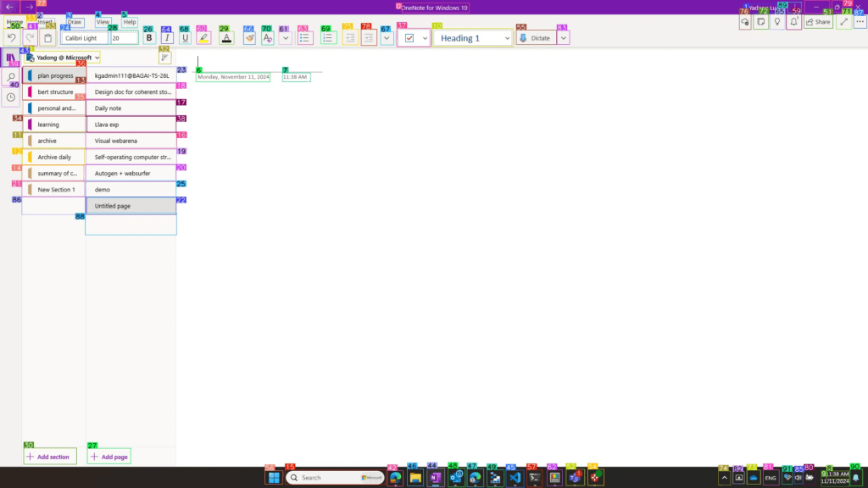This screenshot has width=868, height=488.
Task: Open the New Section 1 section
Action: pyautogui.click(x=54, y=190)
